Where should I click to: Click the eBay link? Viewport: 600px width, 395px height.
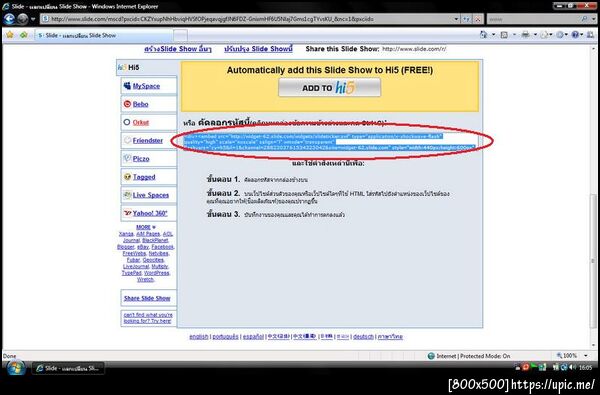[x=143, y=247]
